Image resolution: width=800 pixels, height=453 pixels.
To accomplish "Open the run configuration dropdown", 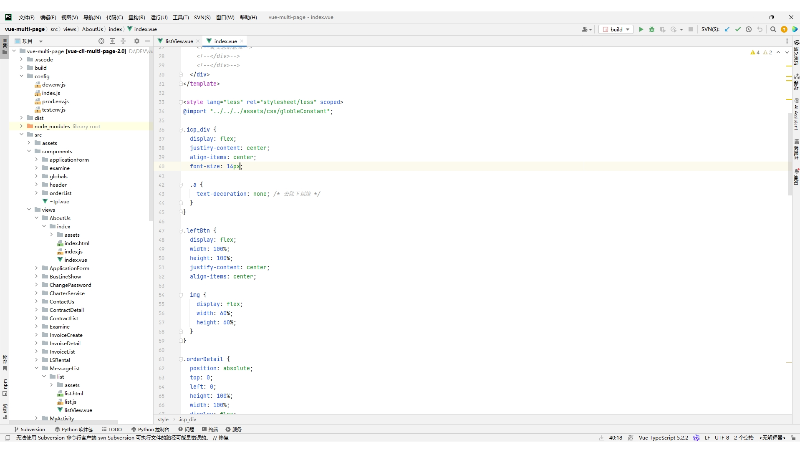I will 615,29.
